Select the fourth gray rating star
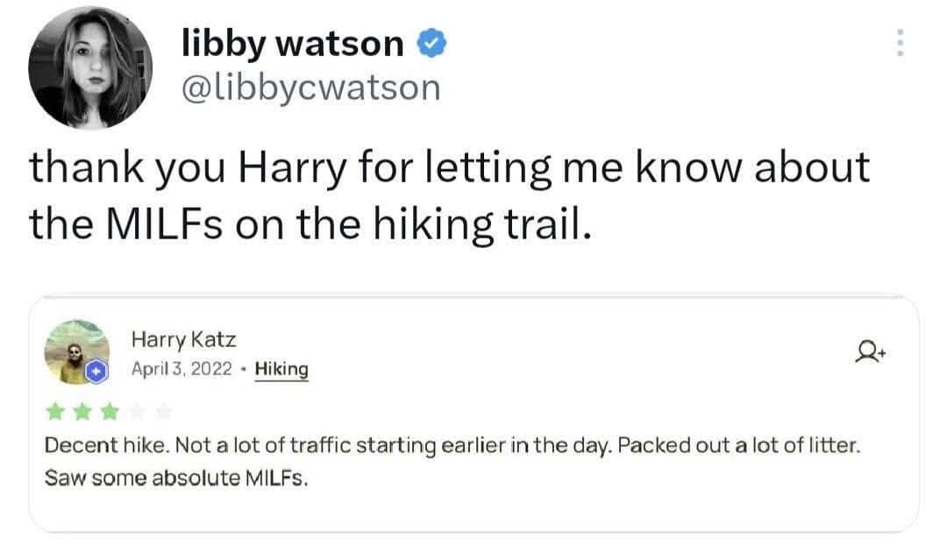Screen dimensions: 947x560 (138, 410)
